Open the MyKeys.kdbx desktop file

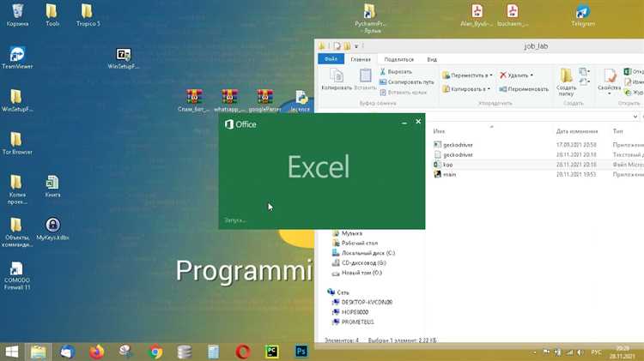(x=52, y=229)
